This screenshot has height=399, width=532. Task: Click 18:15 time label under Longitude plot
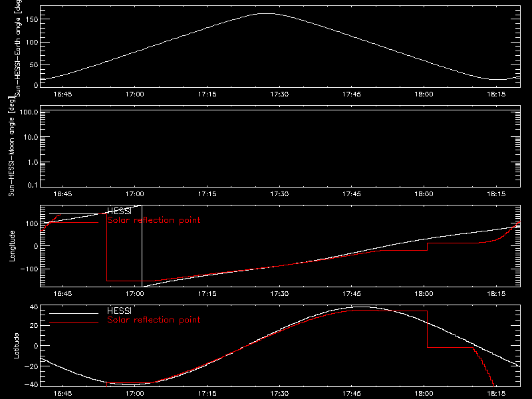pyautogui.click(x=496, y=293)
